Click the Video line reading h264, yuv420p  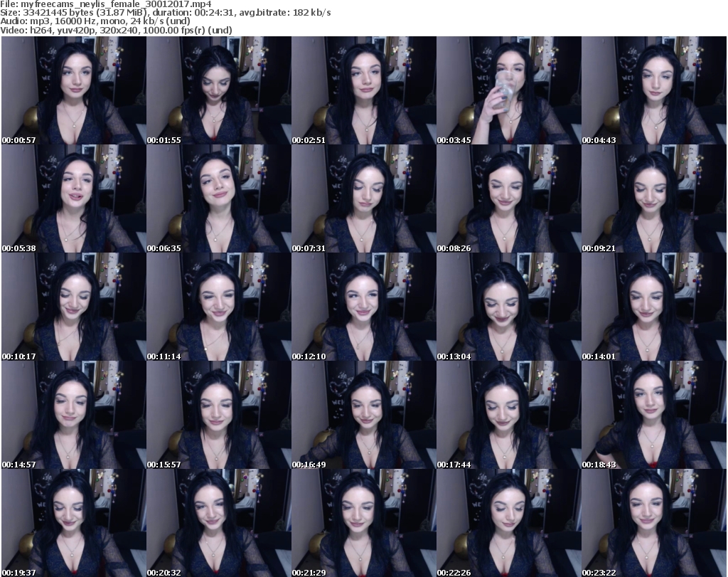pyautogui.click(x=116, y=30)
